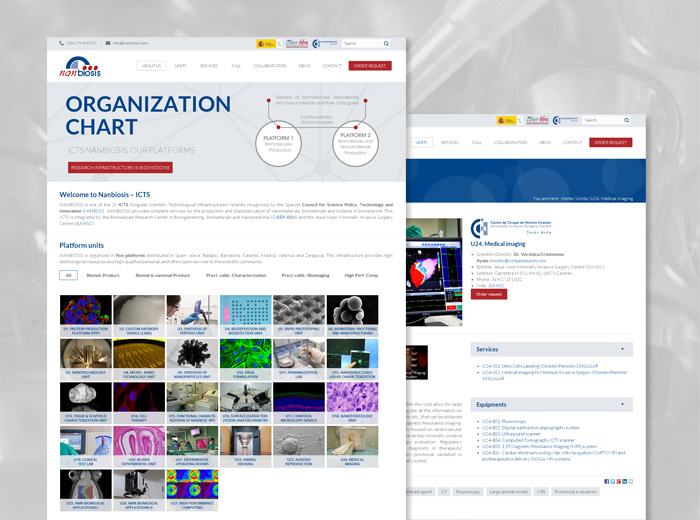Select the Precl. valid.: Characterization filter tab
Image resolution: width=700 pixels, height=520 pixels.
(236, 275)
